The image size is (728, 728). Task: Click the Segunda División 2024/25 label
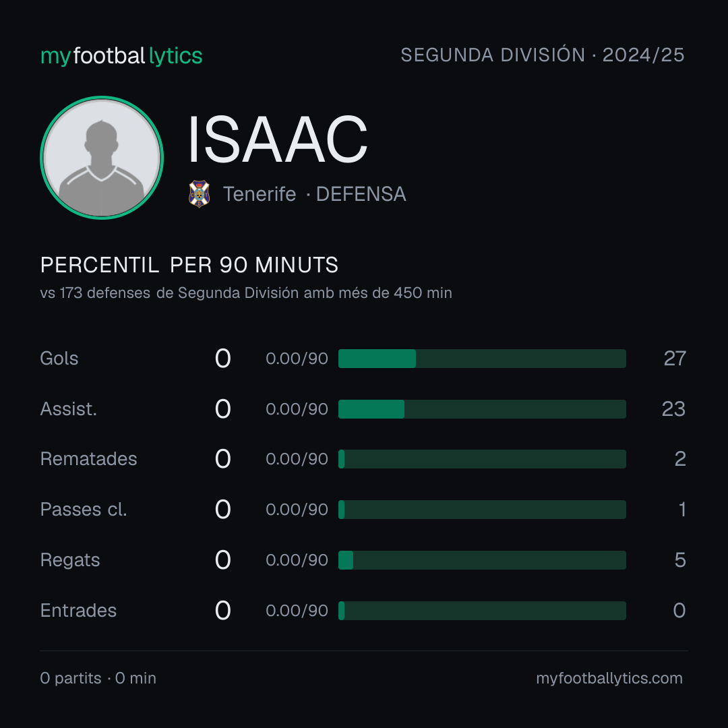(x=542, y=55)
